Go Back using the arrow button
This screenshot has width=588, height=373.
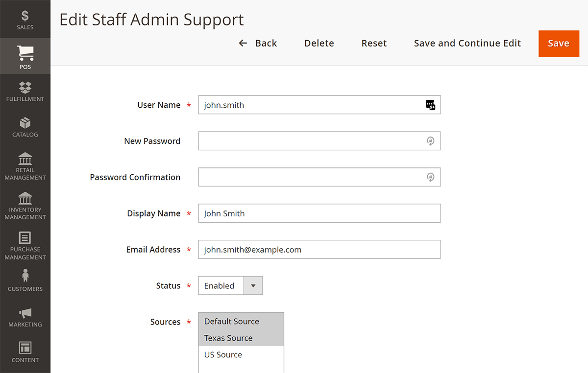(x=258, y=43)
